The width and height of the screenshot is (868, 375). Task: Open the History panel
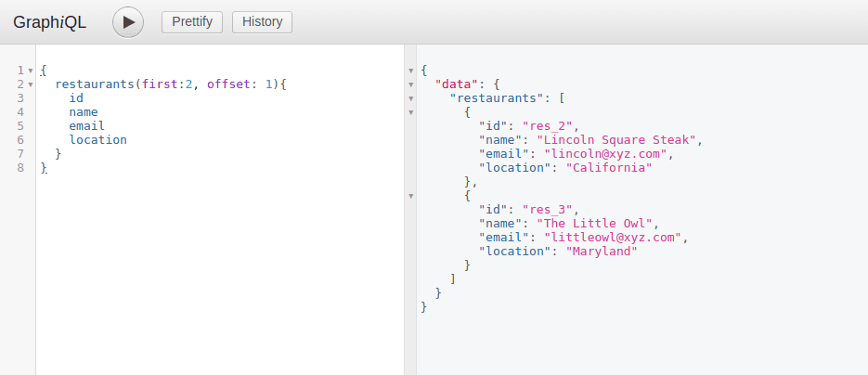[263, 22]
